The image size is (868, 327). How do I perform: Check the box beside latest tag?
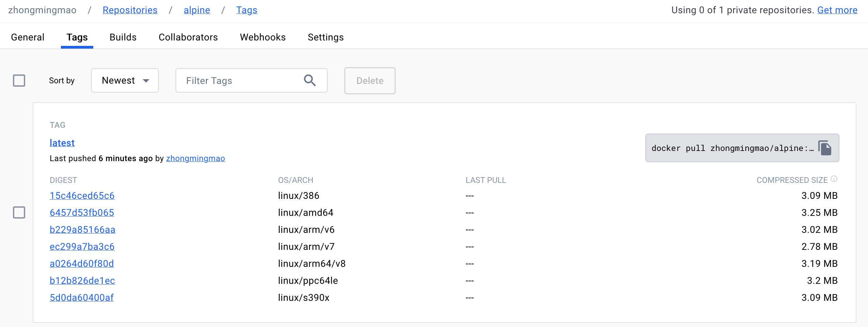pyautogui.click(x=19, y=212)
